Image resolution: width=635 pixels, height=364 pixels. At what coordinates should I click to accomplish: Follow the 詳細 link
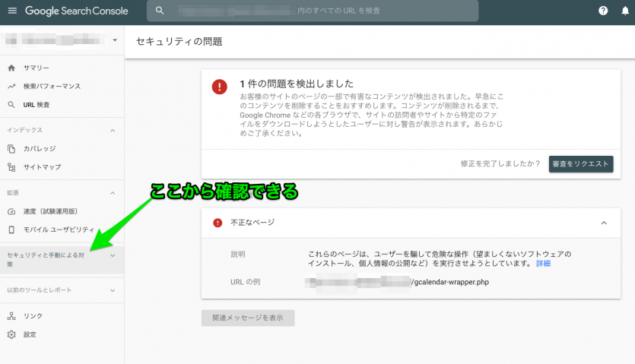[x=543, y=264]
